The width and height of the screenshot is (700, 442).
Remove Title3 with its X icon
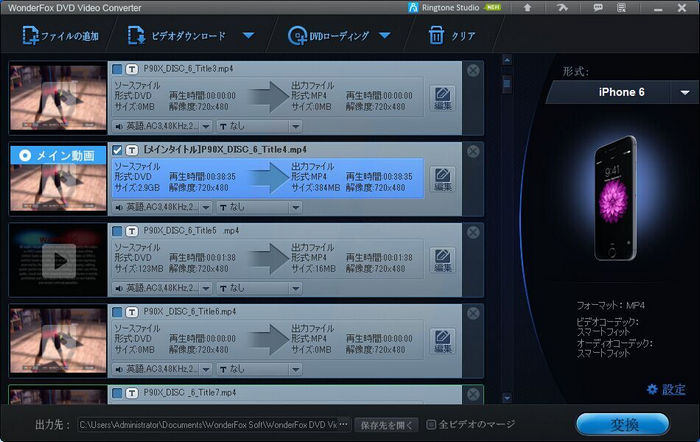tap(473, 70)
